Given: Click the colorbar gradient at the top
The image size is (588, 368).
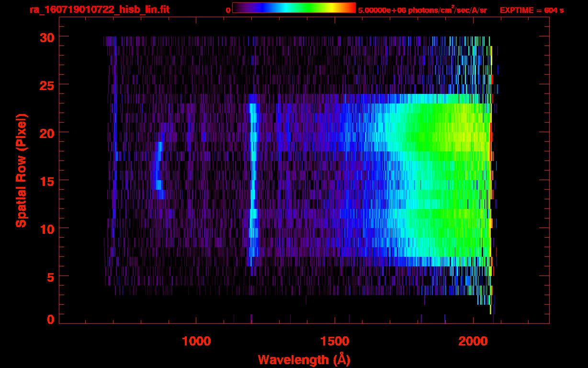Looking at the screenshot, I should point(294,8).
